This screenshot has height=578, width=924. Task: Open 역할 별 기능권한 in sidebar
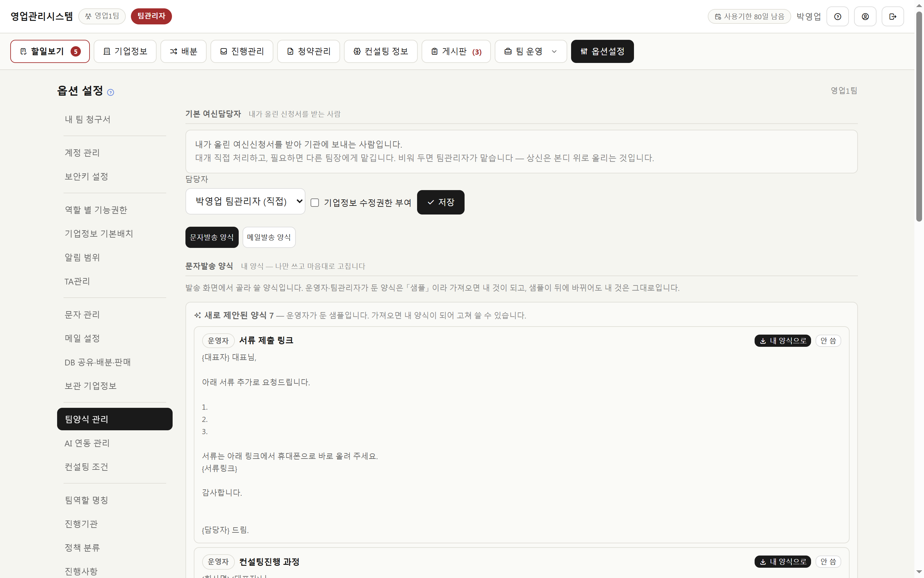[115, 209]
